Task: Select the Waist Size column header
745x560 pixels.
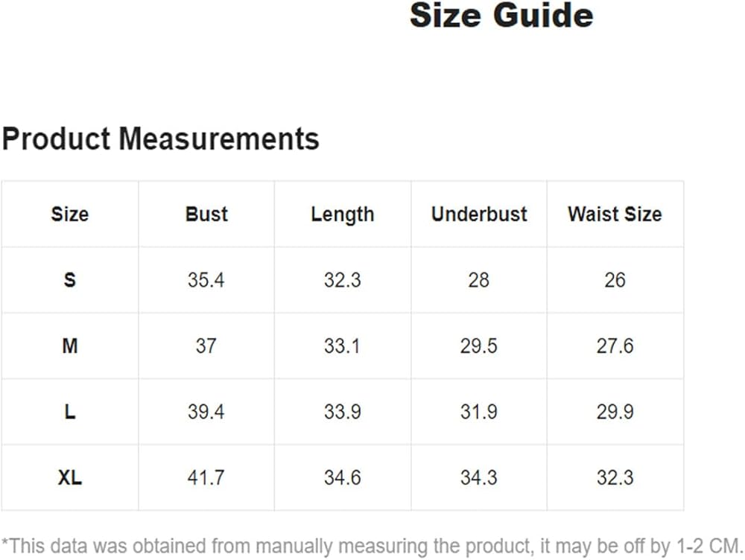Action: point(615,214)
